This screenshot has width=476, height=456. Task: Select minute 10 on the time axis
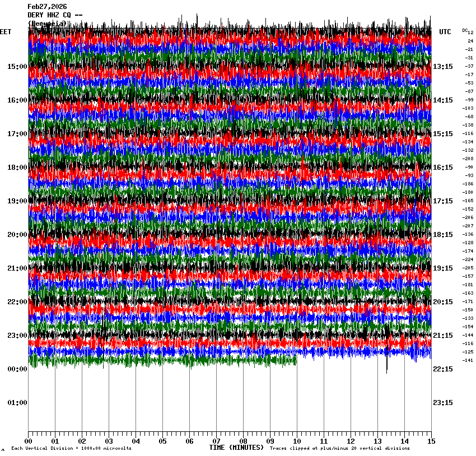pyautogui.click(x=297, y=441)
